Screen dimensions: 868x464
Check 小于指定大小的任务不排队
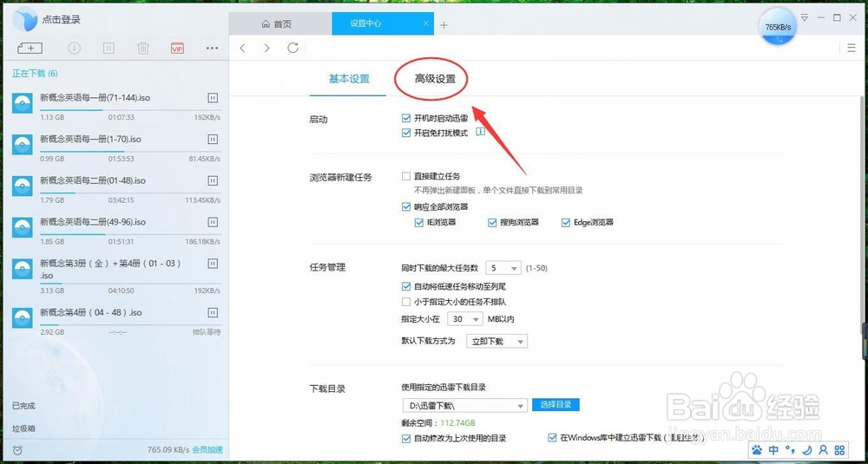(405, 302)
